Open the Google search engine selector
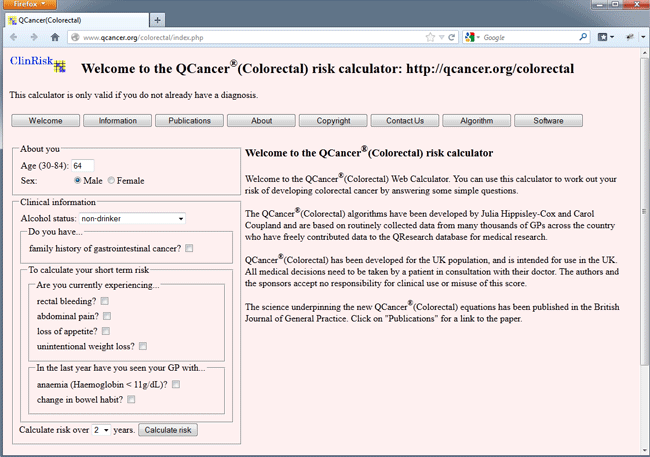 click(472, 37)
